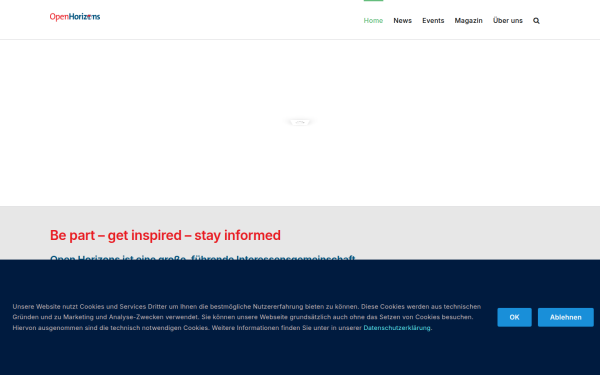The image size is (600, 375).
Task: Open the Über uns menu
Action: coord(507,21)
